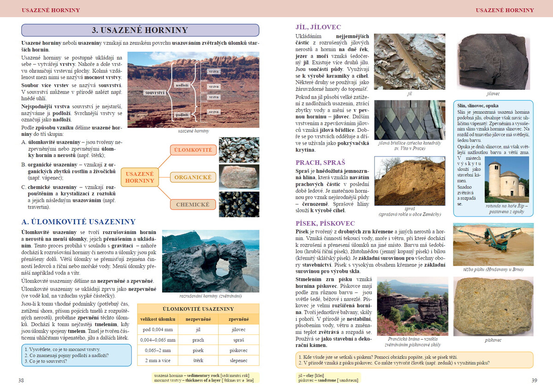Open the gravel photo beside ÚLOMKOVITÉ
This screenshot has width=553, height=392.
click(239, 150)
